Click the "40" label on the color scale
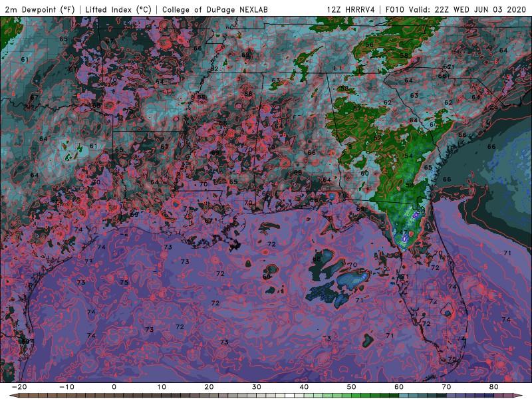Viewport: 532px width, 399px height. [304, 387]
